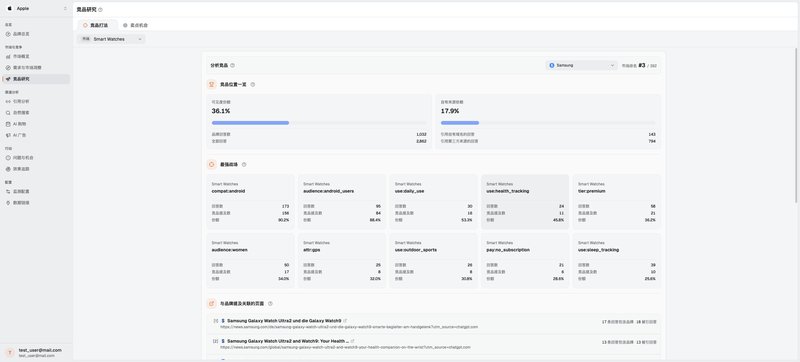Open the AI sidebar item with bag icon
The width and height of the screenshot is (800, 362).
coord(36,124)
